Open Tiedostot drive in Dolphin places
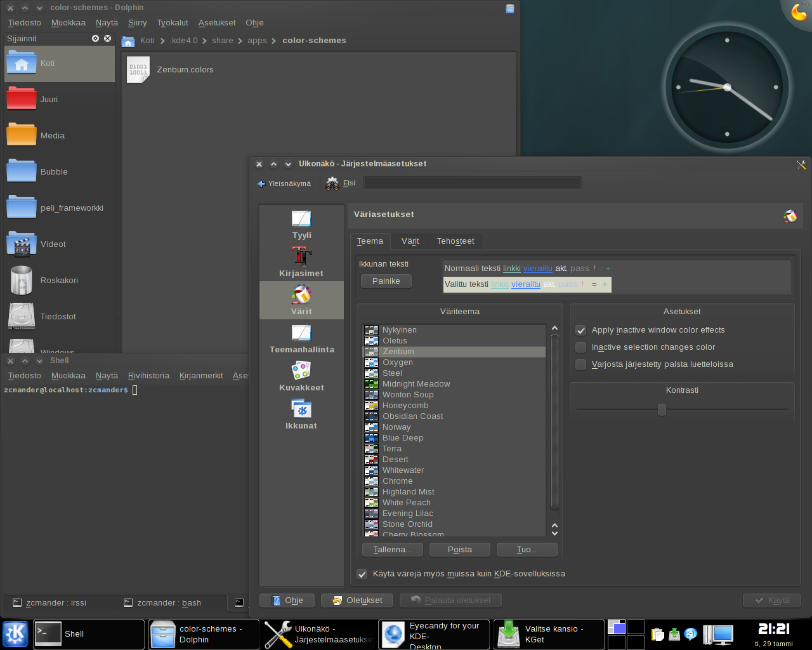812x650 pixels. (60, 317)
